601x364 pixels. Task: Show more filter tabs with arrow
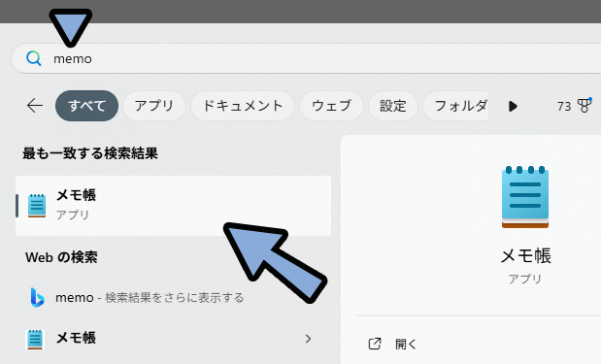coord(513,106)
